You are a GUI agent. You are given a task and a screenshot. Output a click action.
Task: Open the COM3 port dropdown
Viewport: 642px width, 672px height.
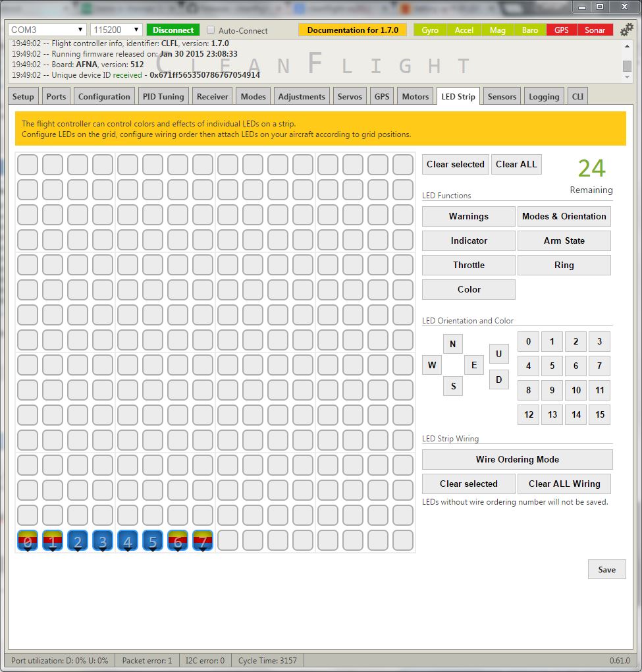(47, 30)
